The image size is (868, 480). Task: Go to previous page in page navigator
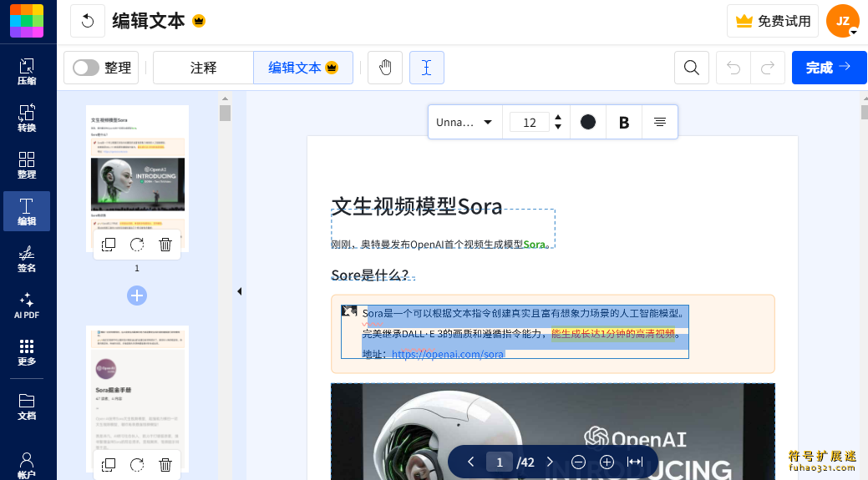pyautogui.click(x=470, y=462)
